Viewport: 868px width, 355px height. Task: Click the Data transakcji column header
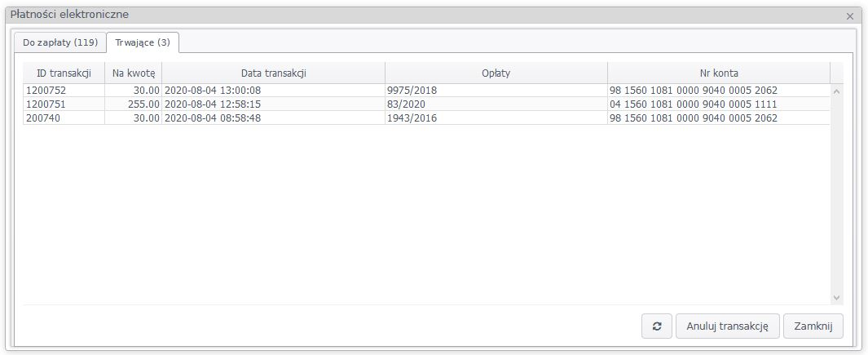click(273, 73)
